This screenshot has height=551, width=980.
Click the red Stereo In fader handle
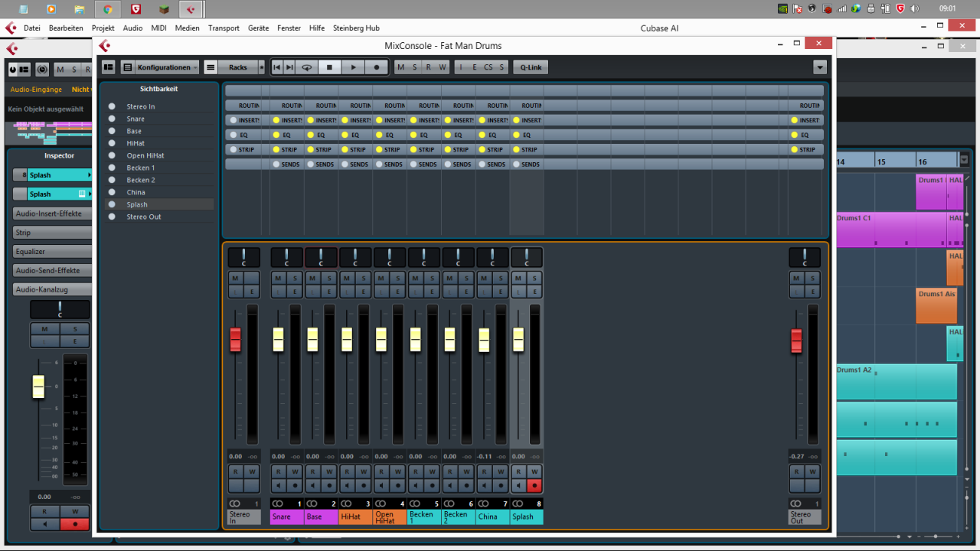tap(235, 339)
